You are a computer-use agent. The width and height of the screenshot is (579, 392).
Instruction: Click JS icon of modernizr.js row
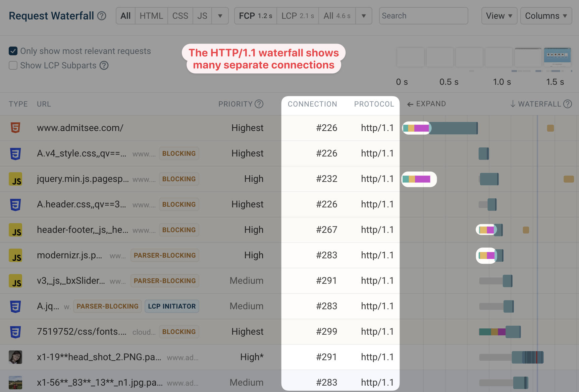(x=15, y=255)
